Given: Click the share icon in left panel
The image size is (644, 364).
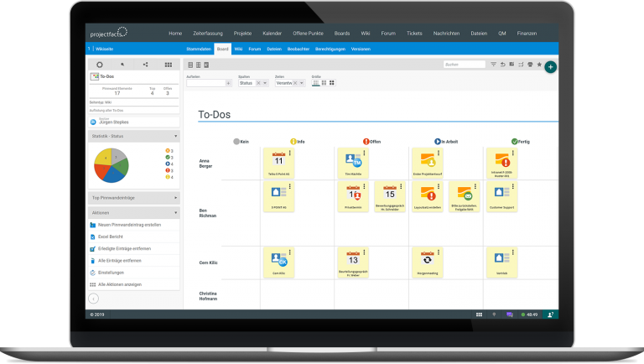Looking at the screenshot, I should point(145,64).
